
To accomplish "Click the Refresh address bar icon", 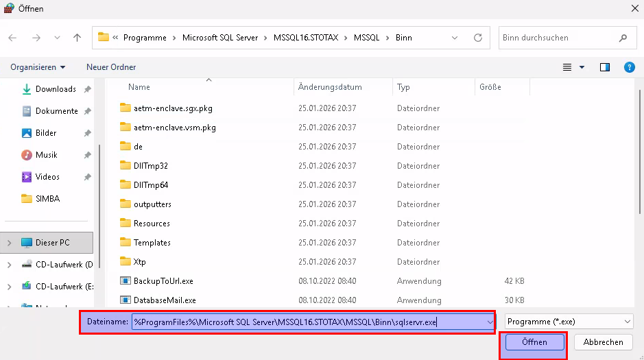I will pos(479,38).
